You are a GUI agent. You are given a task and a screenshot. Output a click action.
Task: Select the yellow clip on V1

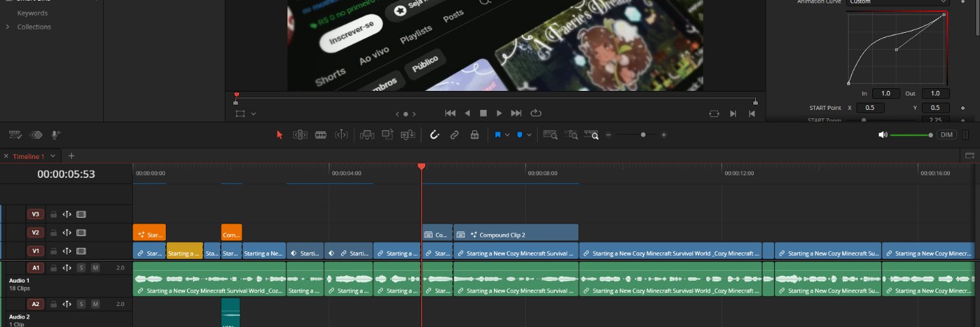[x=185, y=251]
